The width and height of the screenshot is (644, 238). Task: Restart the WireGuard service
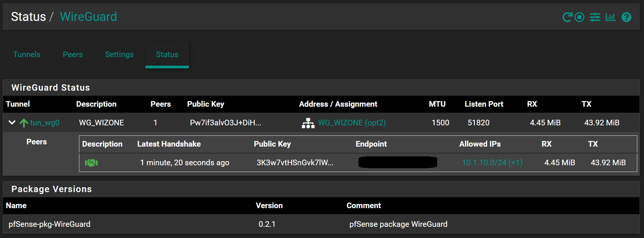(x=567, y=17)
